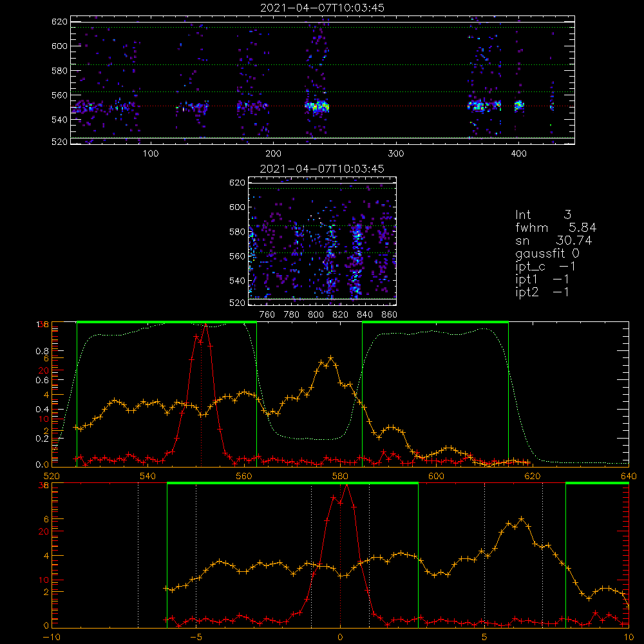
Task: Click the 'ipt1 -1' readout line
Action: tap(542, 279)
